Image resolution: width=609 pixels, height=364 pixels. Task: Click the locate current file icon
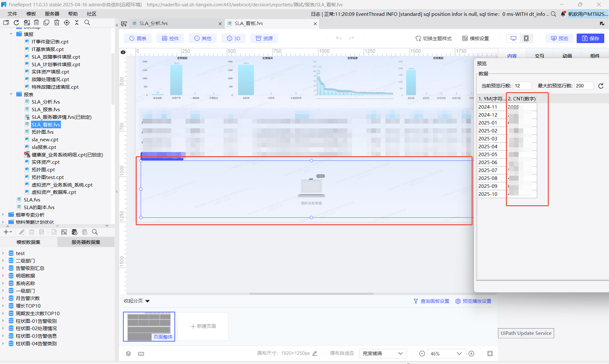67,22
